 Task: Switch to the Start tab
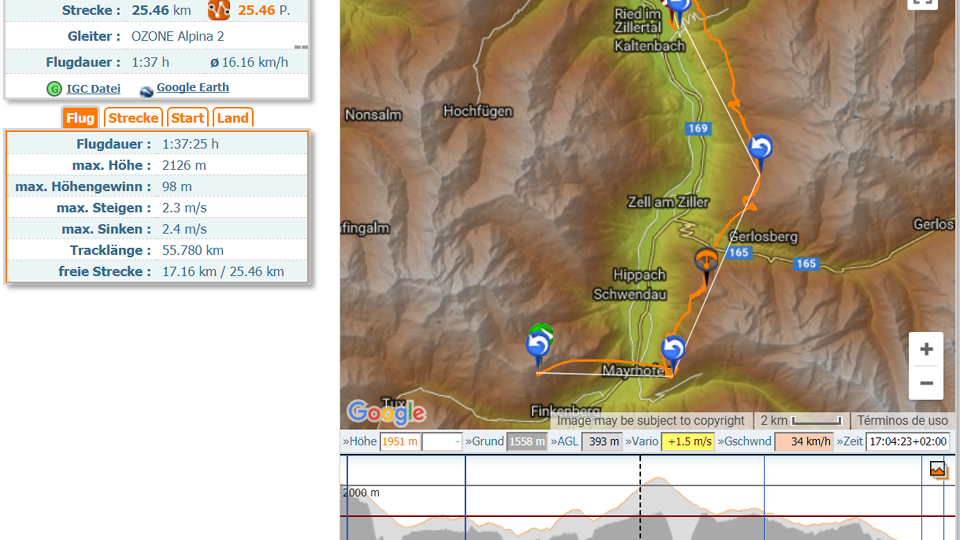point(187,118)
